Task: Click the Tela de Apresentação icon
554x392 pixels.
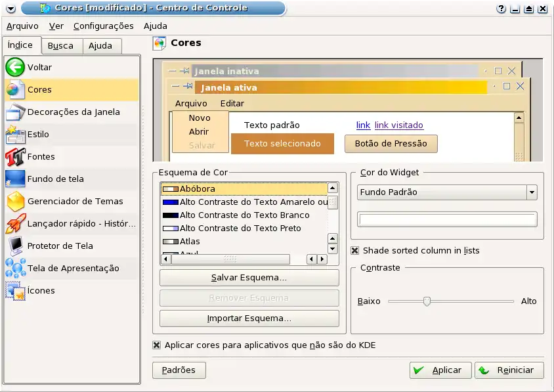Action: [x=15, y=268]
